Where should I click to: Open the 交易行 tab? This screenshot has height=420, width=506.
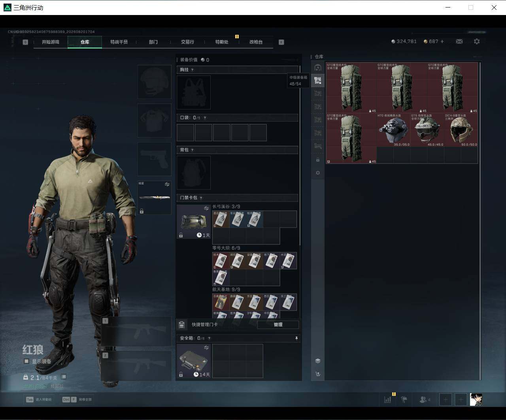(187, 42)
